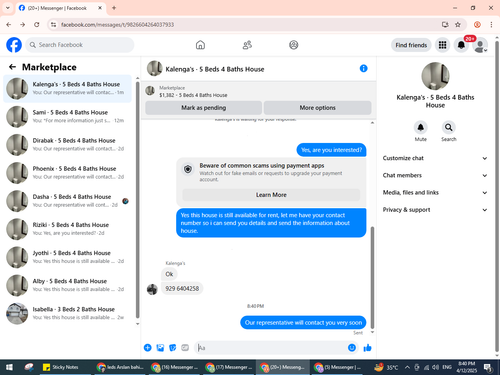This screenshot has width=500, height=375.
Task: Open the account profile avatar menu
Action: point(480,45)
